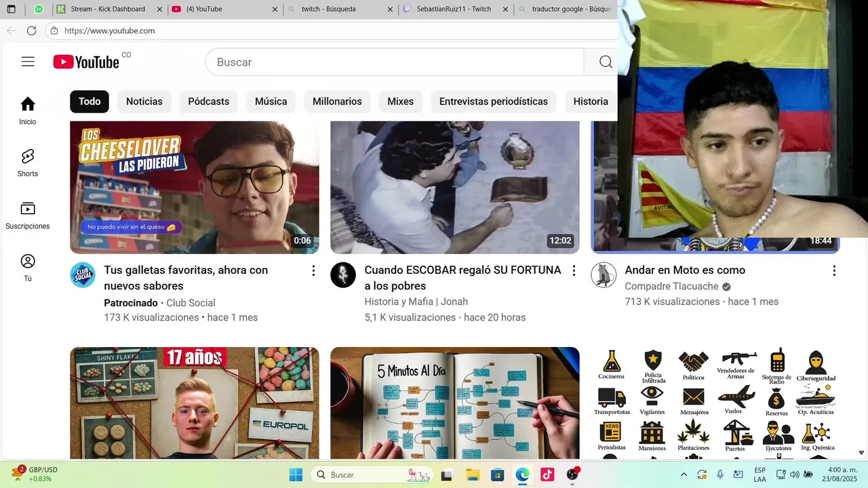Open Club Social channel avatar

(x=83, y=275)
